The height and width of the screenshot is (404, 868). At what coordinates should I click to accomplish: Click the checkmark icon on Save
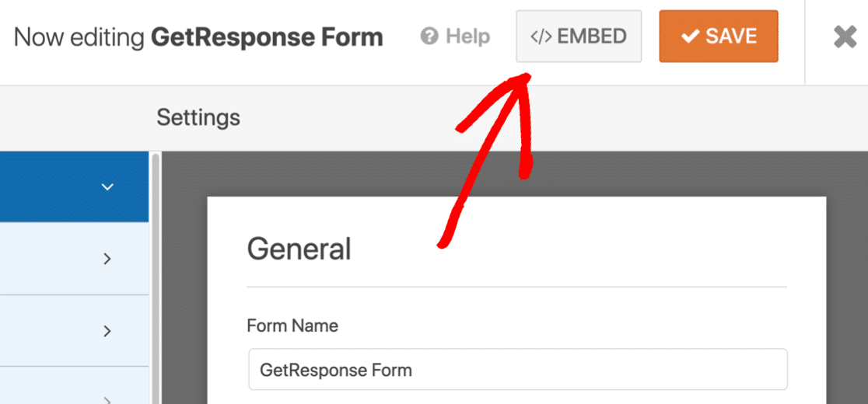[691, 37]
